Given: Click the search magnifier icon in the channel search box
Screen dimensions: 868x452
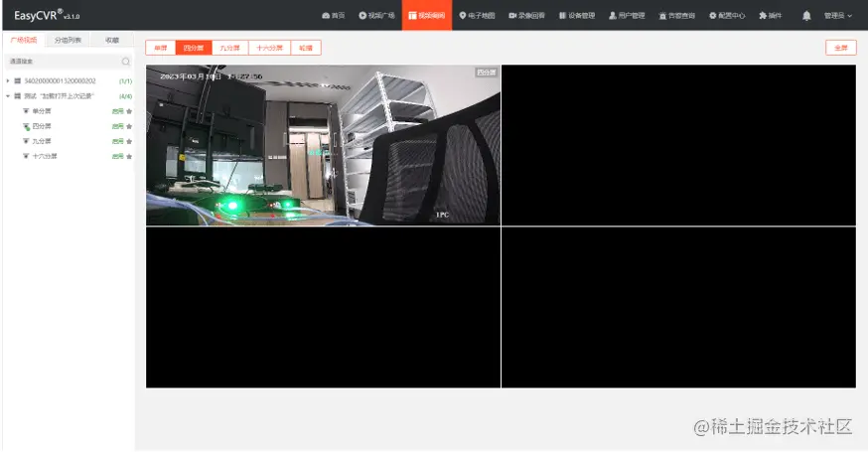Looking at the screenshot, I should (126, 62).
